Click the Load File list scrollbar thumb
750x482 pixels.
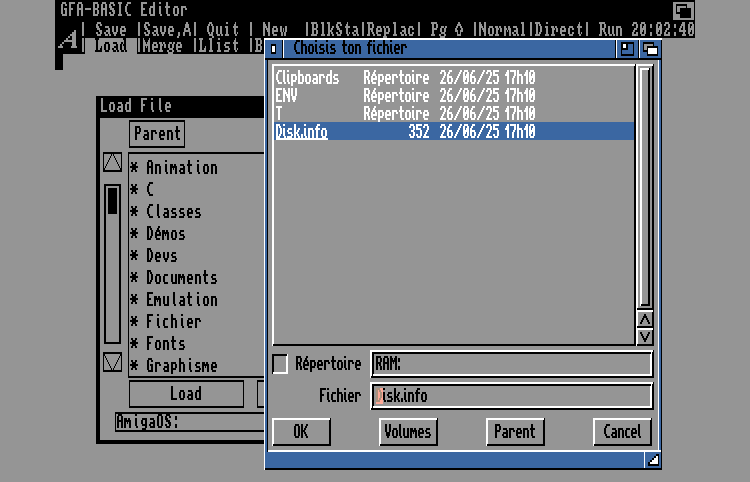112,200
